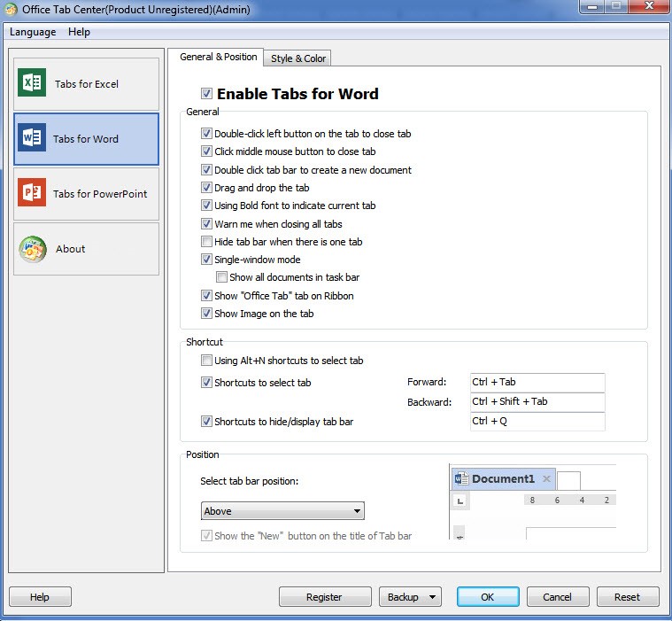672x621 pixels.
Task: Open Tabs for PowerPoint settings
Action: pyautogui.click(x=86, y=194)
